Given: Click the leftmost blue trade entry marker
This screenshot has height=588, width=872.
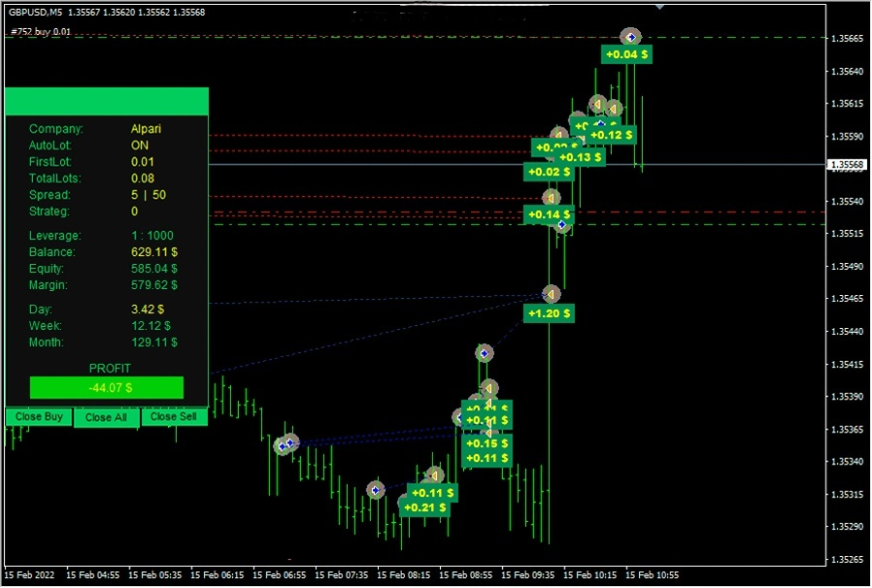Looking at the screenshot, I should pyautogui.click(x=283, y=445).
